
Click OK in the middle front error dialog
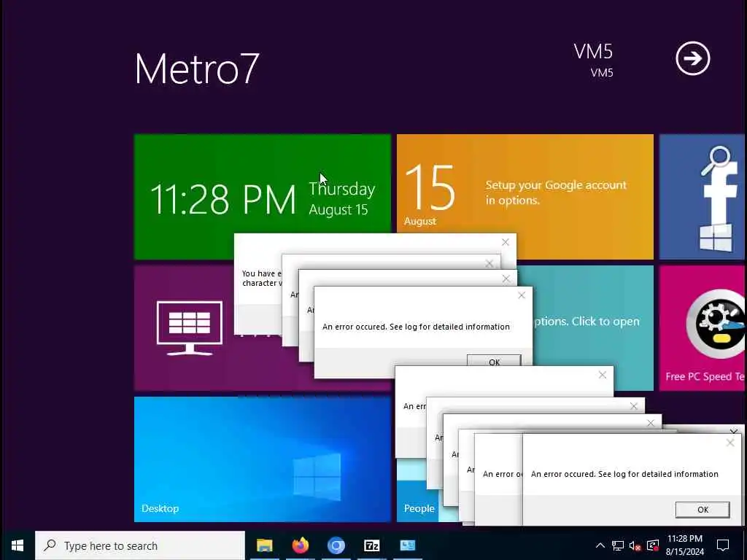(x=494, y=362)
